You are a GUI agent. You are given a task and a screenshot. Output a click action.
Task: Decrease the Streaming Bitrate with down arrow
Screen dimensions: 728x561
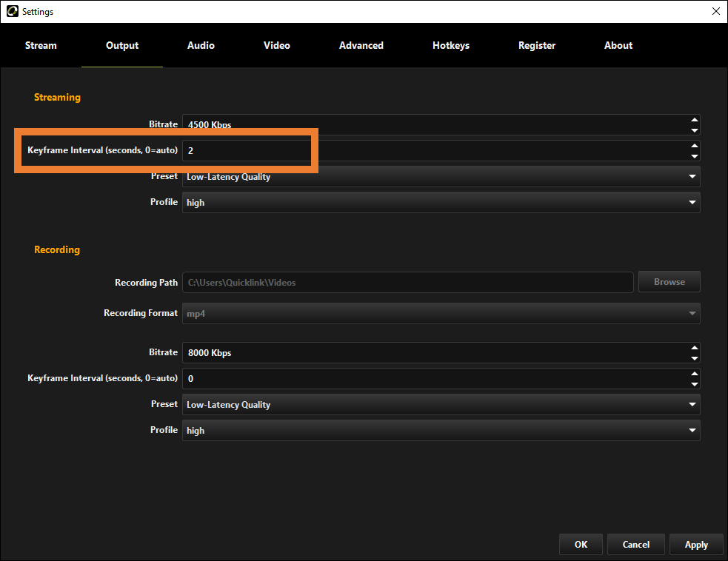coord(695,130)
